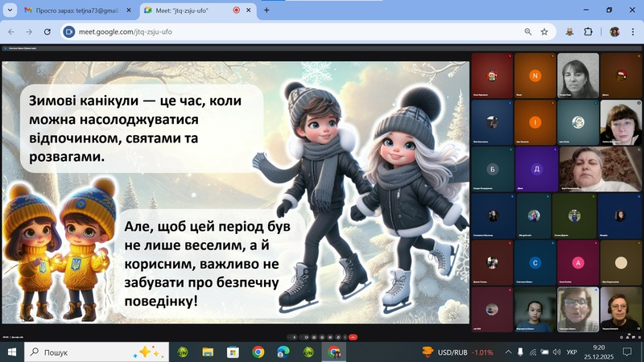The width and height of the screenshot is (644, 362).
Task: Open Microsoft Store from the taskbar
Action: tap(233, 352)
